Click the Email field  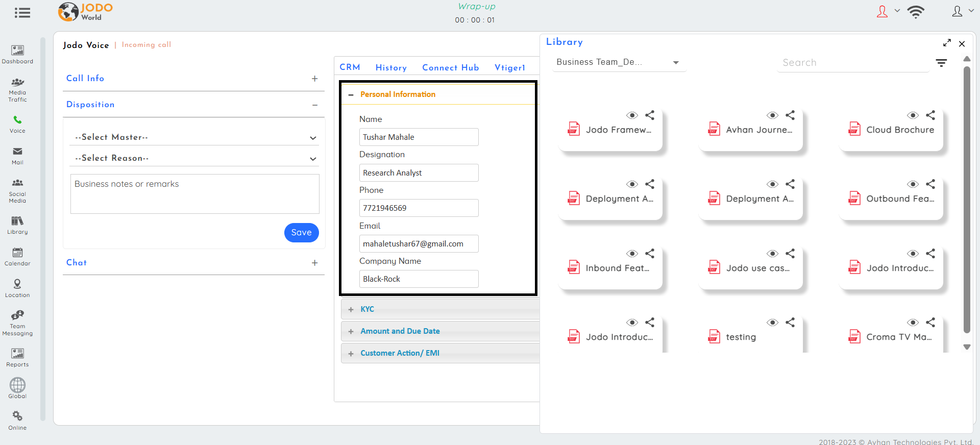click(x=419, y=244)
